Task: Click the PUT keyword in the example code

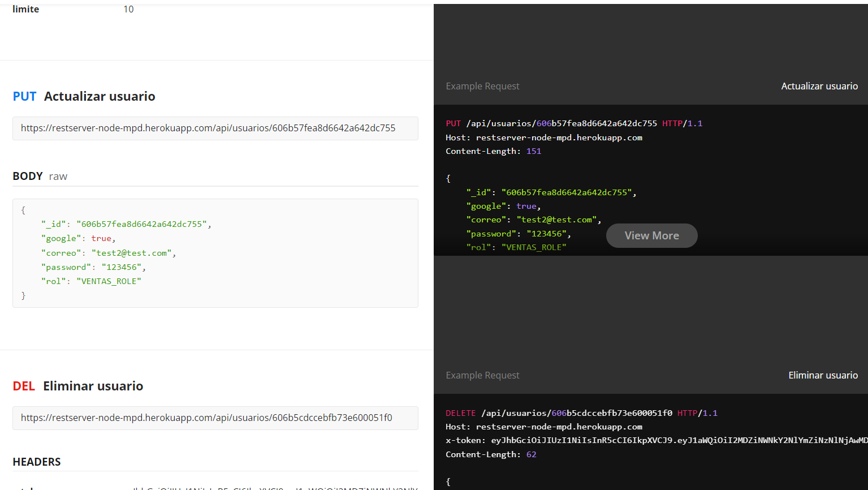Action: (x=453, y=123)
